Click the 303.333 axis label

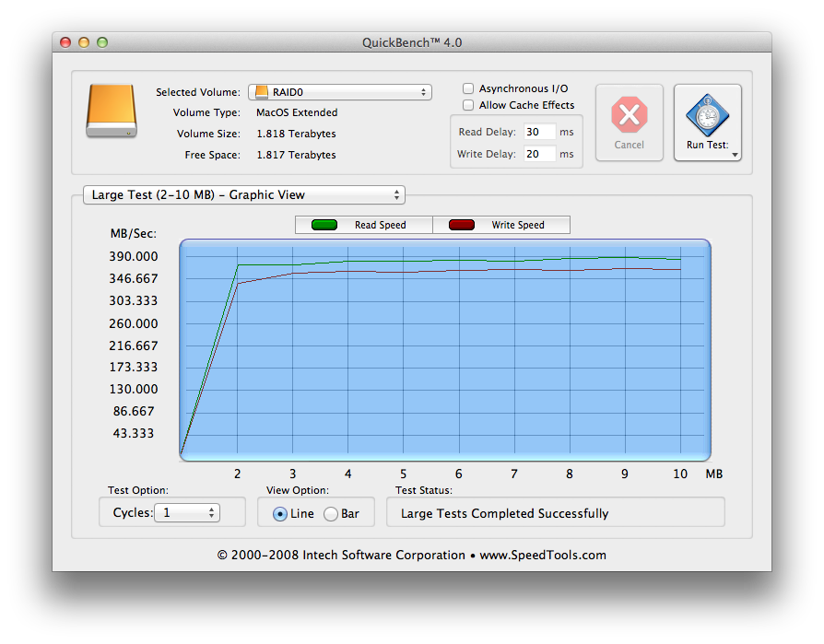[x=134, y=300]
